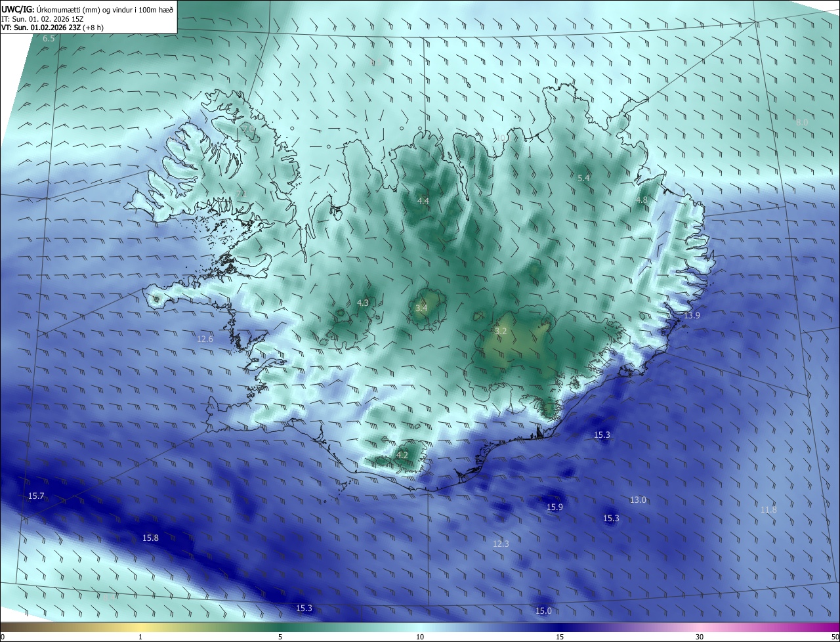Click the 8.0 precipitation value
Image resolution: width=840 pixels, height=642 pixels.
pos(802,123)
